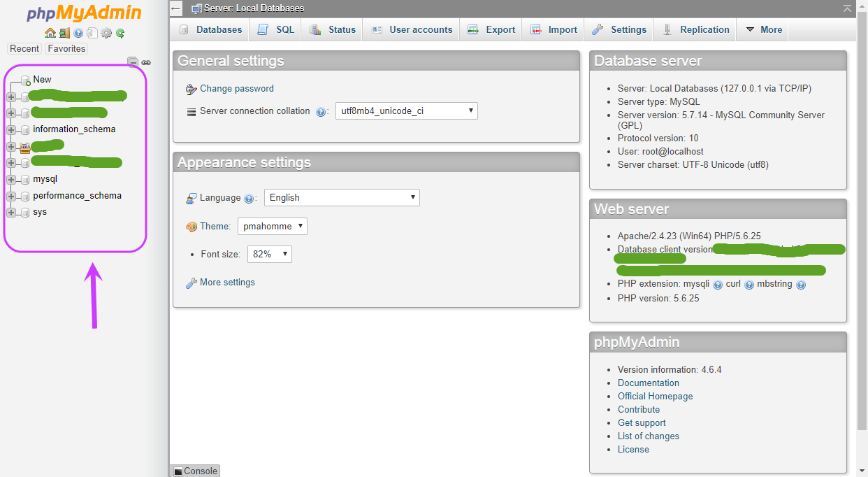
Task: Expand the mysql database node
Action: (x=11, y=180)
